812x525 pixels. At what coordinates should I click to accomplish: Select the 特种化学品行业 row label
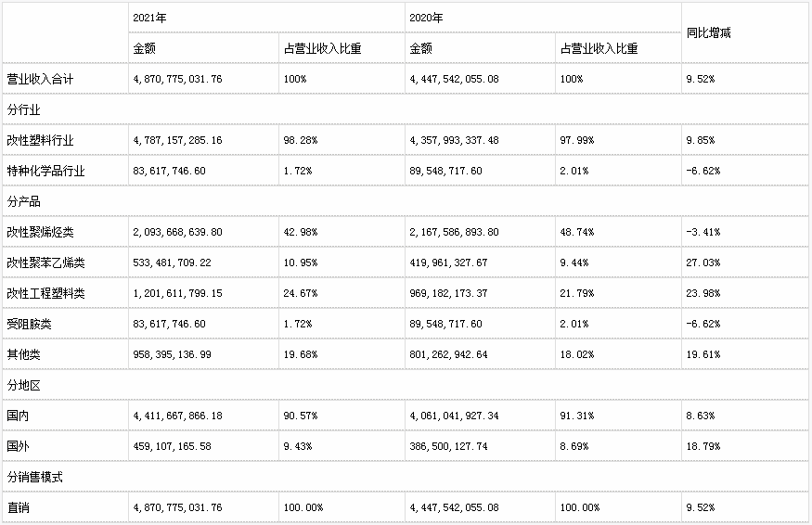46,171
